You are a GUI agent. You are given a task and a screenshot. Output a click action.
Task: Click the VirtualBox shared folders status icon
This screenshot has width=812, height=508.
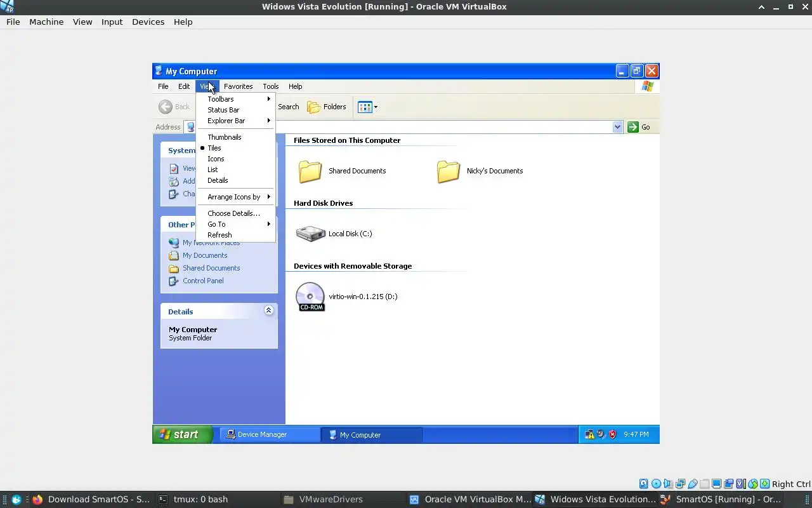[x=705, y=484]
